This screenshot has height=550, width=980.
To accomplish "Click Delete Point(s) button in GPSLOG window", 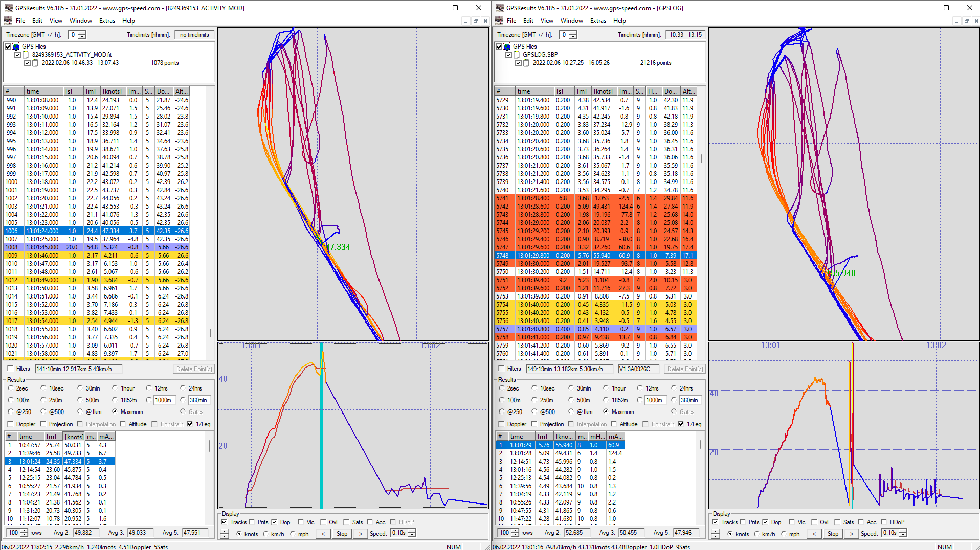I will (x=685, y=369).
